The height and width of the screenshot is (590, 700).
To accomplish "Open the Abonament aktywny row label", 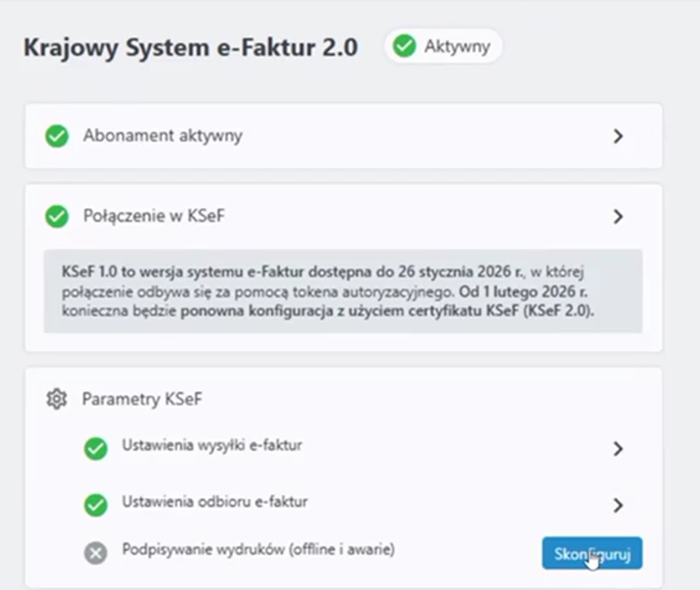I will click(x=162, y=136).
